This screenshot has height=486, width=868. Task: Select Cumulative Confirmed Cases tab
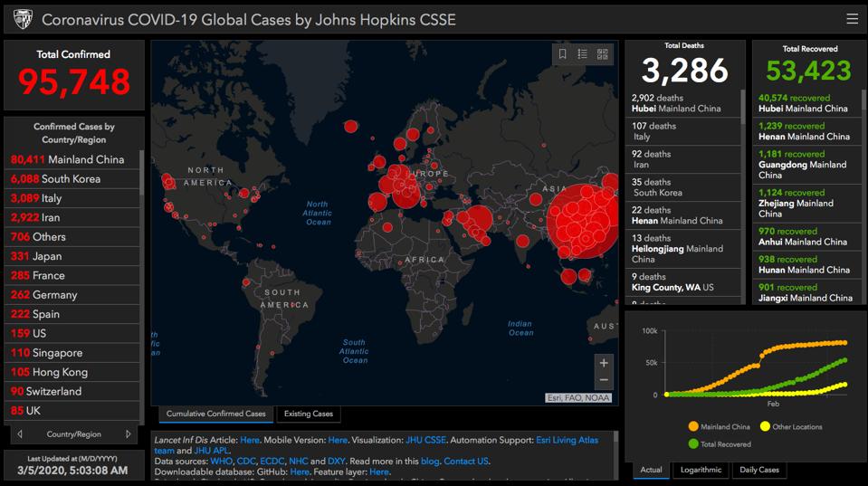(216, 414)
